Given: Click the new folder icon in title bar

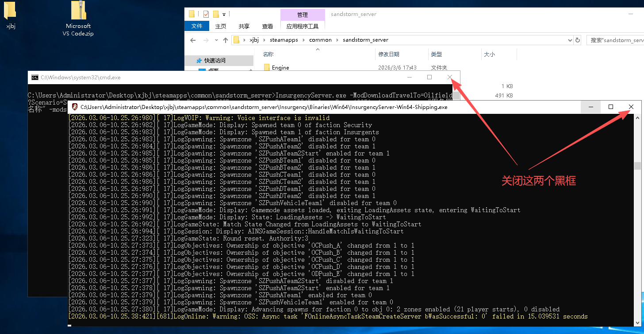Looking at the screenshot, I should click(216, 14).
